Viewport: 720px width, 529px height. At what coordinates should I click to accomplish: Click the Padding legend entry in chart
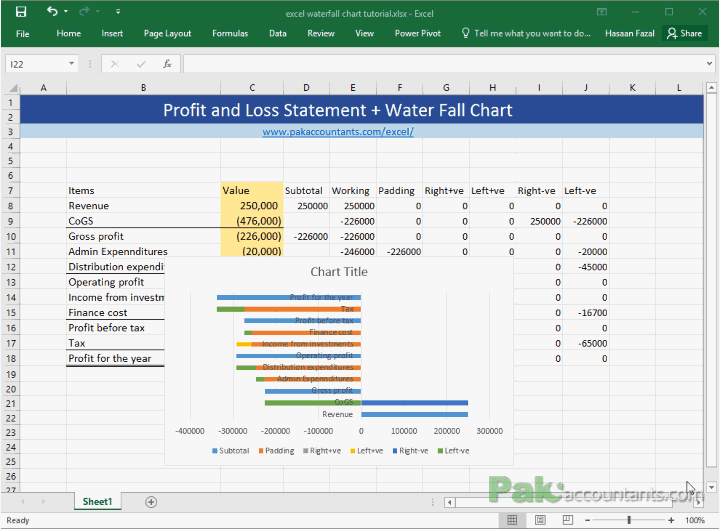coord(276,451)
